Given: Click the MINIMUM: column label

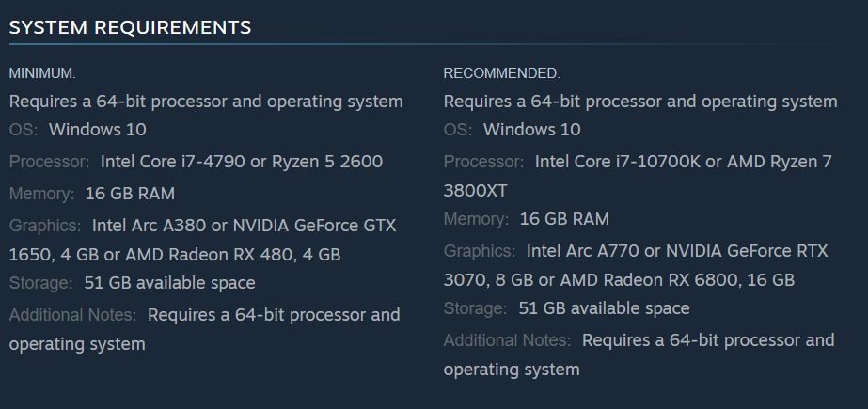Looking at the screenshot, I should 42,73.
